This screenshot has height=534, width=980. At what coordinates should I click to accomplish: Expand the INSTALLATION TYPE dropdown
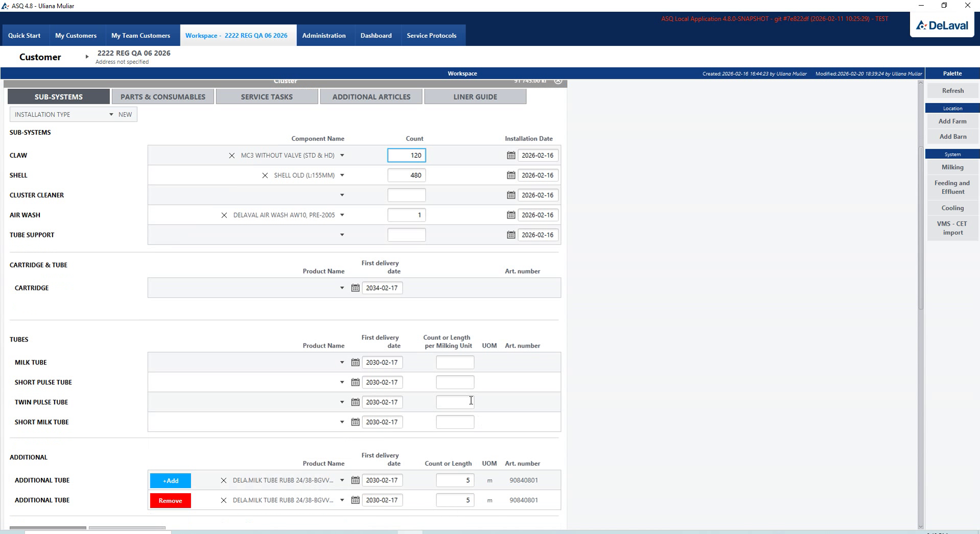coord(111,114)
